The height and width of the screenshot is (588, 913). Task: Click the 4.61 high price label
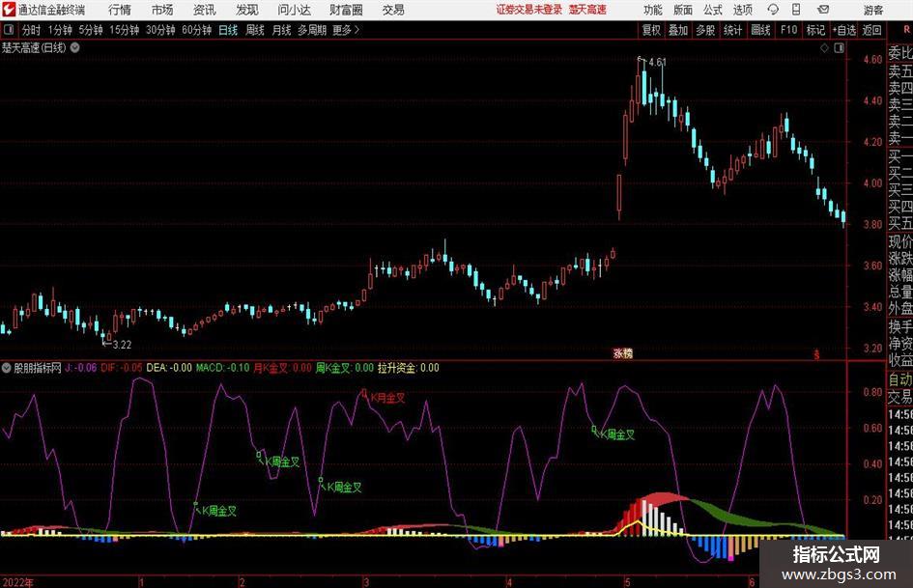click(657, 62)
